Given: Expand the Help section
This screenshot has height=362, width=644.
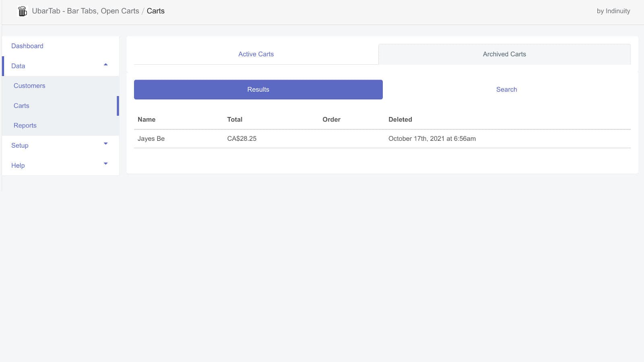Looking at the screenshot, I should tap(105, 163).
